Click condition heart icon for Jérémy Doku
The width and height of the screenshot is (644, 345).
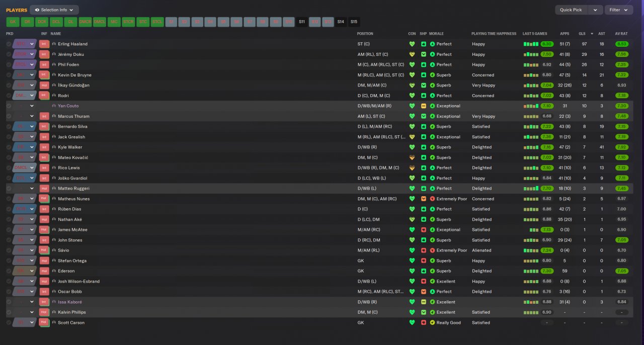[412, 54]
